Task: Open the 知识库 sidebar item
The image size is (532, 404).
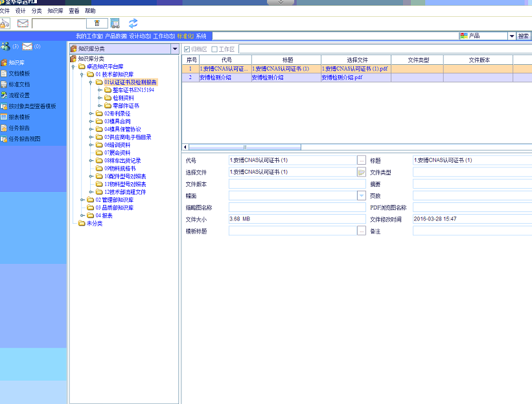Action: pos(15,62)
